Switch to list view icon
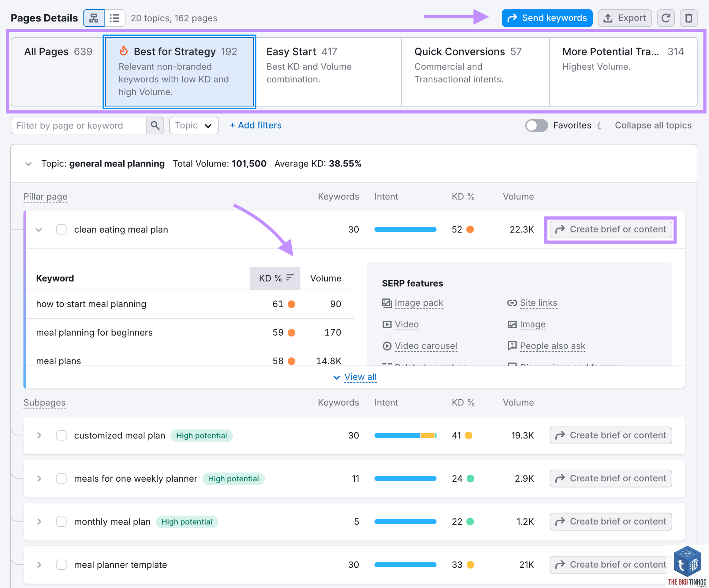The image size is (709, 588). pos(115,18)
